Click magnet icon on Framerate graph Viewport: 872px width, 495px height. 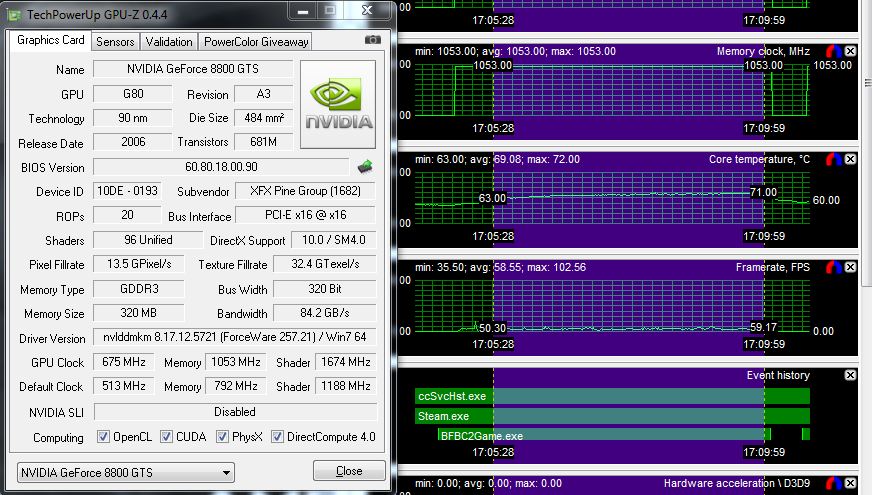click(834, 267)
